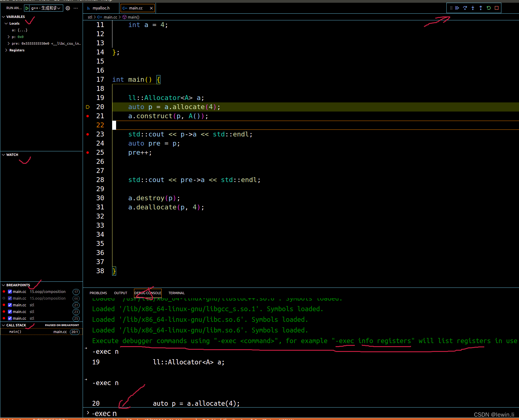Select the variable a: {...} row

pos(41,30)
